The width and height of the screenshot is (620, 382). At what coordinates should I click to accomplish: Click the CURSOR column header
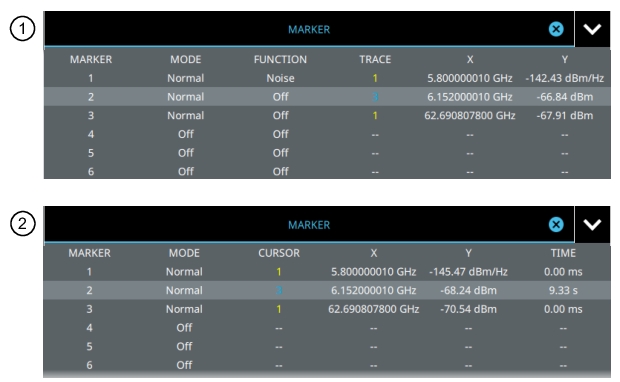pos(279,253)
